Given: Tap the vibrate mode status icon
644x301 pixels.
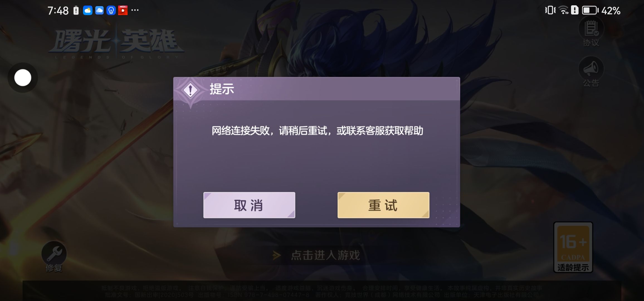Looking at the screenshot, I should point(550,10).
